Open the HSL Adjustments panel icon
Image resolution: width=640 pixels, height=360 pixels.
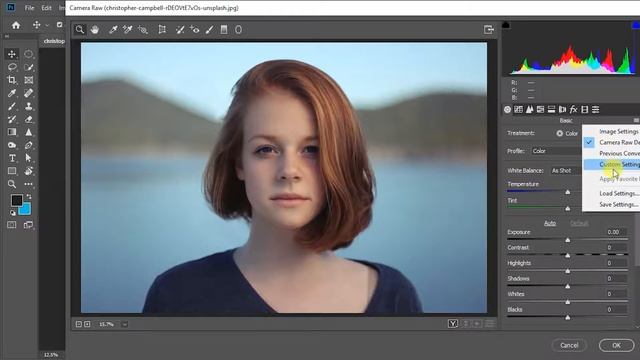pos(540,109)
